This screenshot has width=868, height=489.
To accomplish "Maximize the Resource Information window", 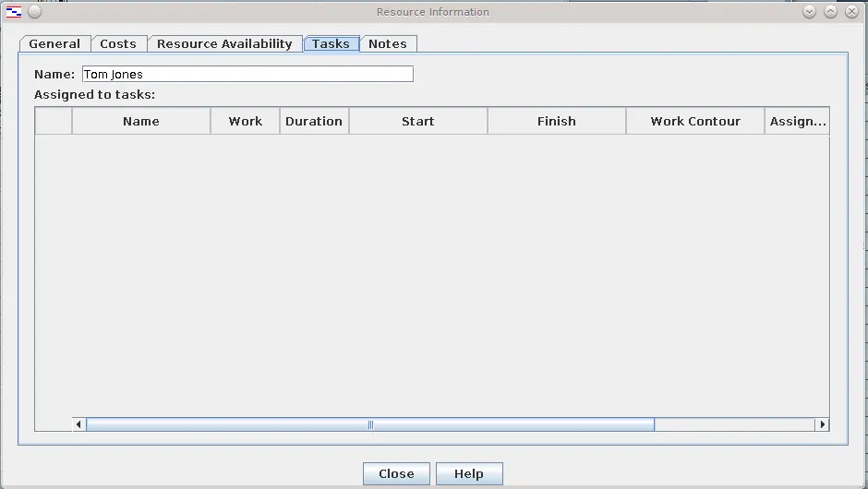I will click(x=830, y=12).
